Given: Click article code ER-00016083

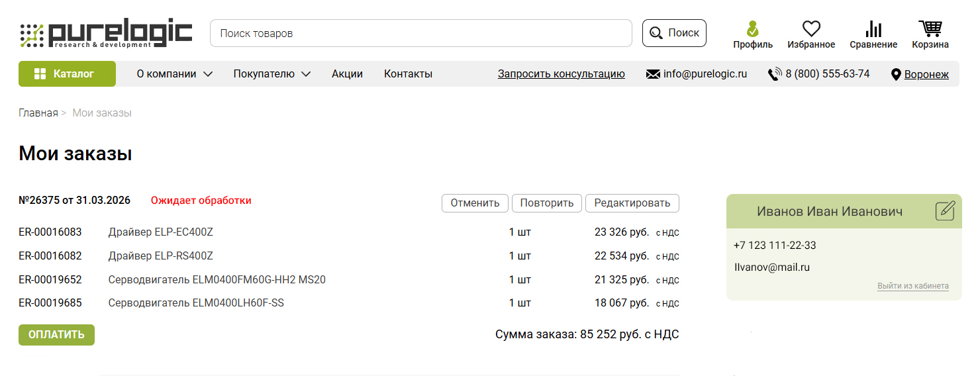Looking at the screenshot, I should pyautogui.click(x=50, y=232).
